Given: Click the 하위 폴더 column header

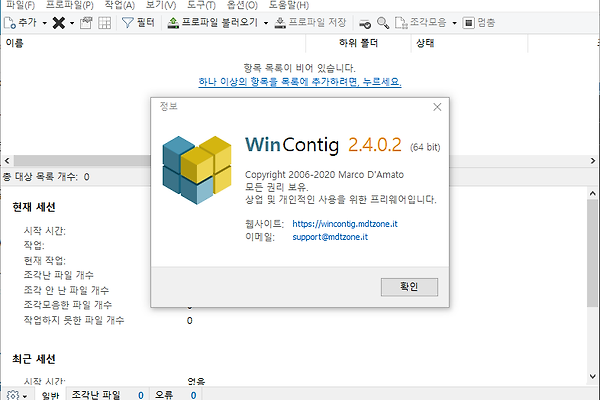Looking at the screenshot, I should point(358,43).
